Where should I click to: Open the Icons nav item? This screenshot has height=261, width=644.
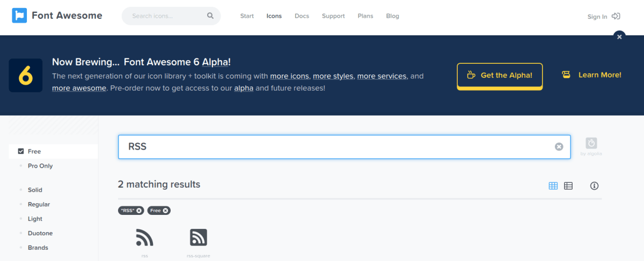tap(274, 16)
